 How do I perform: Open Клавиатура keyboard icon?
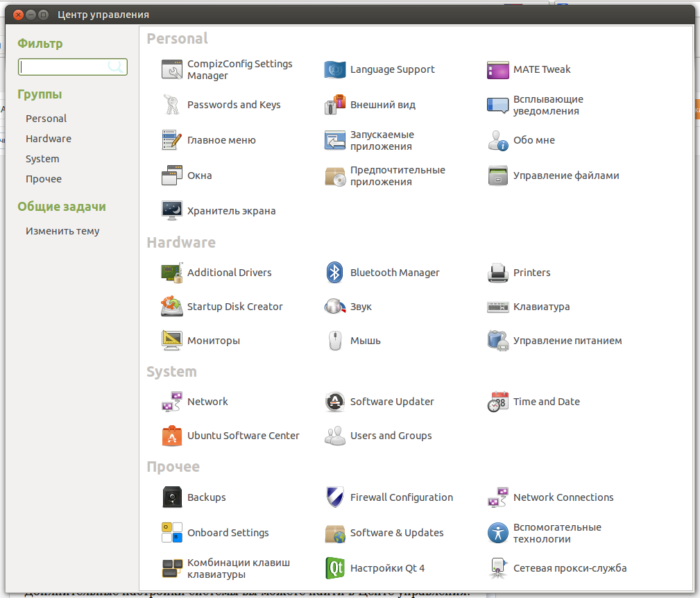(497, 307)
